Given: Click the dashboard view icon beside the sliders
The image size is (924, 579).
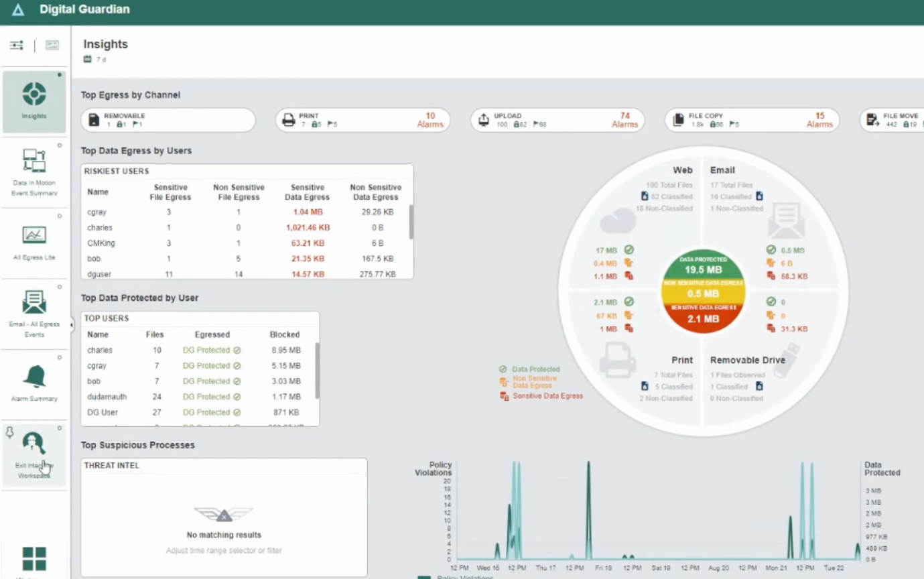Looking at the screenshot, I should point(52,46).
